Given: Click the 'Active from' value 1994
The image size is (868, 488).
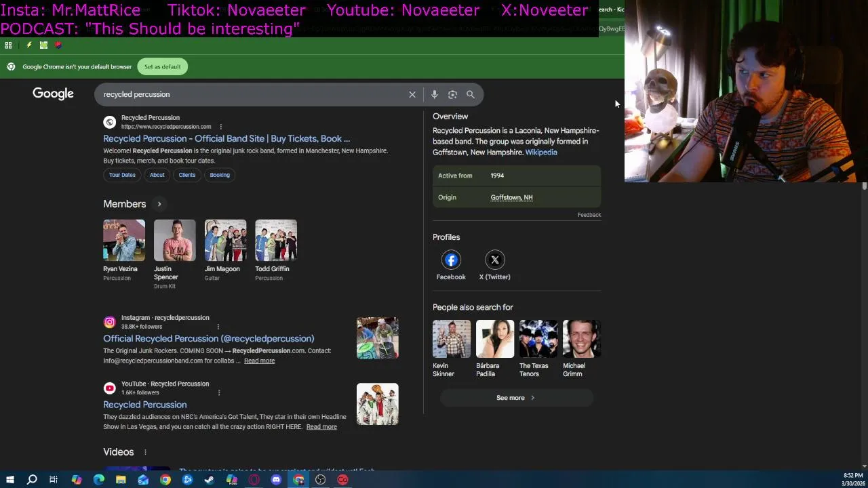Looking at the screenshot, I should (x=497, y=176).
